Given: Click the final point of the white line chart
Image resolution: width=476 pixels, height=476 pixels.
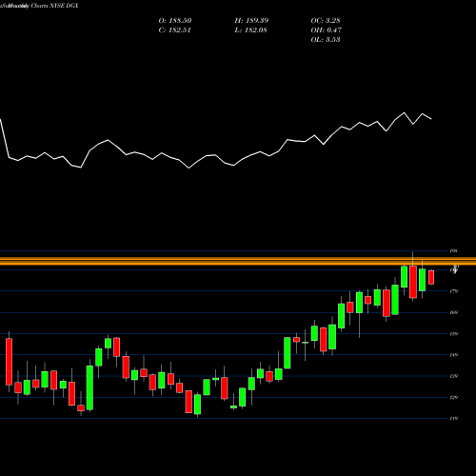Looking at the screenshot, I should [x=431, y=119].
